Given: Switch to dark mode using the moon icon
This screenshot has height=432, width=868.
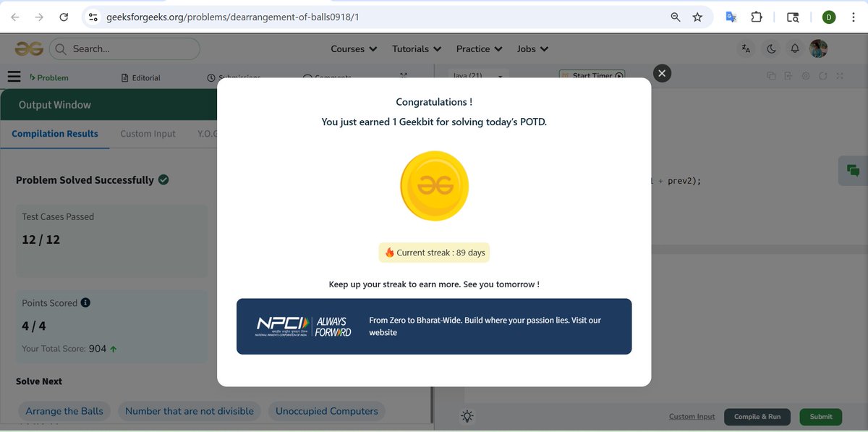Looking at the screenshot, I should click(770, 48).
